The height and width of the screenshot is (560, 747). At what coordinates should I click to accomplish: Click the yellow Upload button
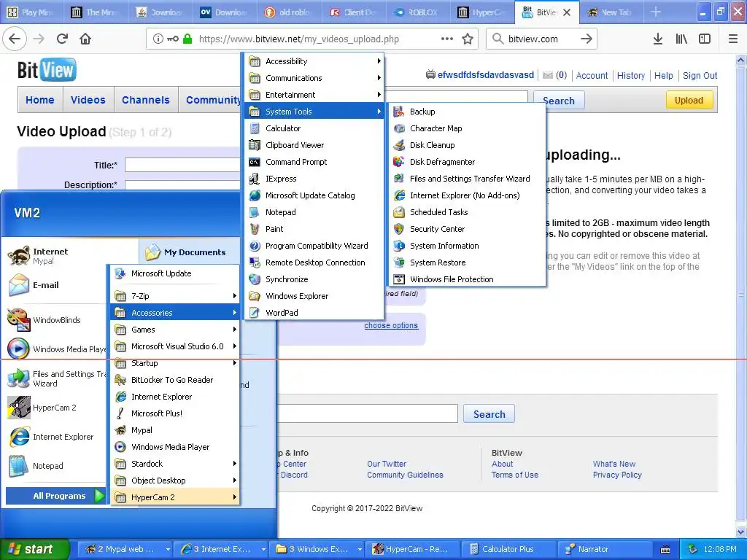point(689,100)
